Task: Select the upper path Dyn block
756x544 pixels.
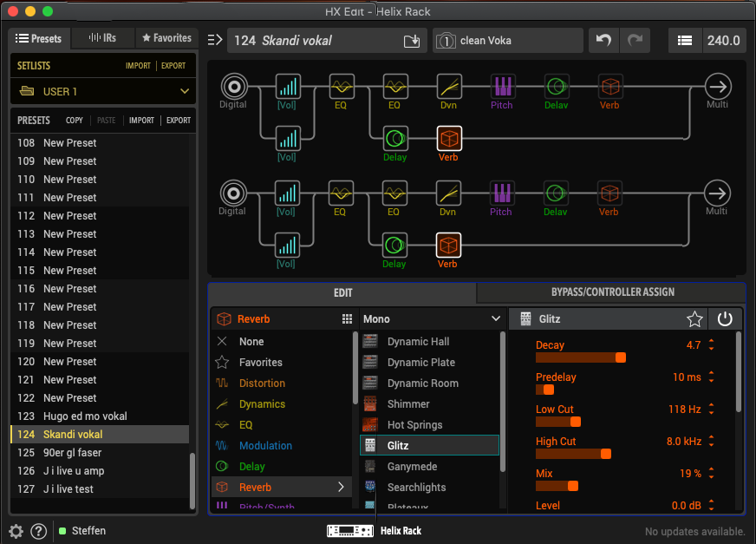Action: [x=449, y=87]
